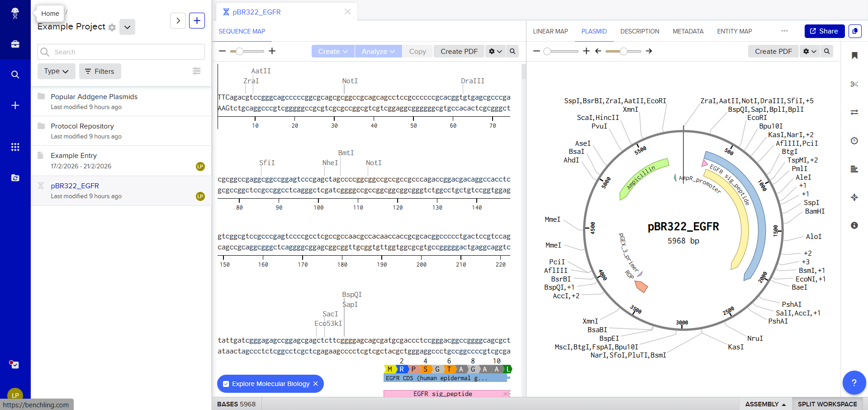Click the plasmid rotate right arrow

(649, 51)
